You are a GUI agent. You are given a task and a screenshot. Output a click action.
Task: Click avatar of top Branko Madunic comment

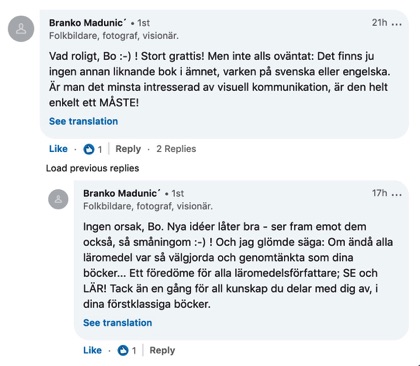pos(21,29)
